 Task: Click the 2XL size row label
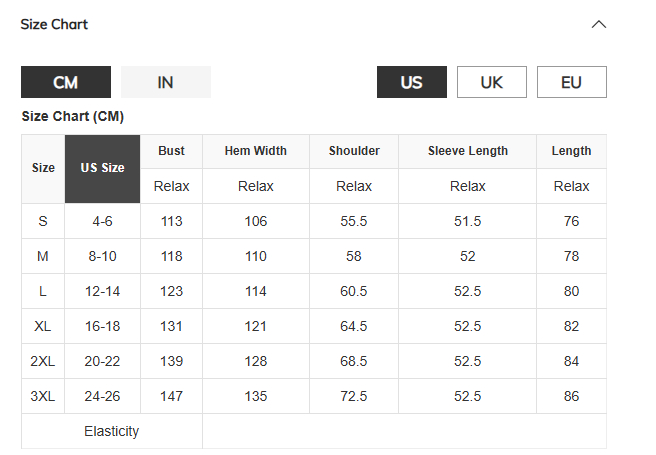coord(43,361)
